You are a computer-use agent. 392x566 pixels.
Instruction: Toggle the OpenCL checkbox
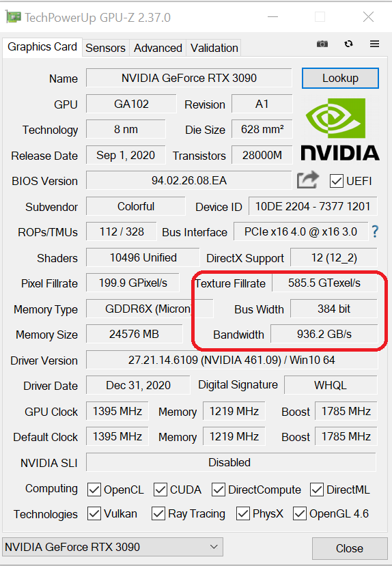pyautogui.click(x=94, y=490)
